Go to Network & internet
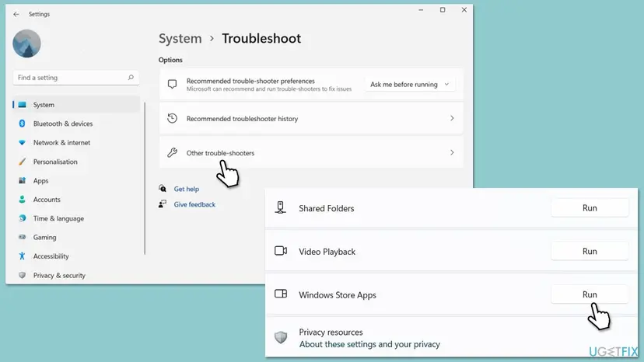Image resolution: width=644 pixels, height=362 pixels. tap(61, 142)
